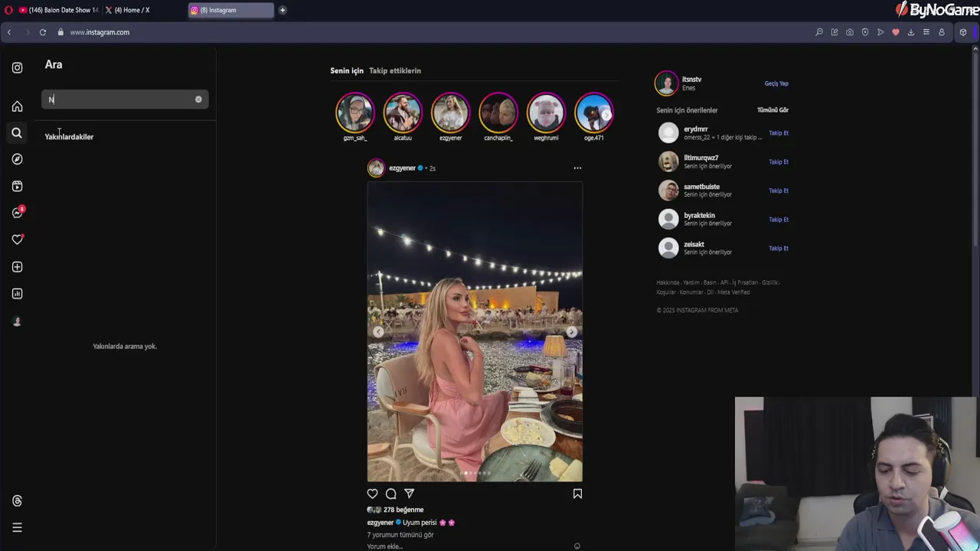Take a snapshot with camera icon
Image resolution: width=980 pixels, height=551 pixels.
click(850, 32)
